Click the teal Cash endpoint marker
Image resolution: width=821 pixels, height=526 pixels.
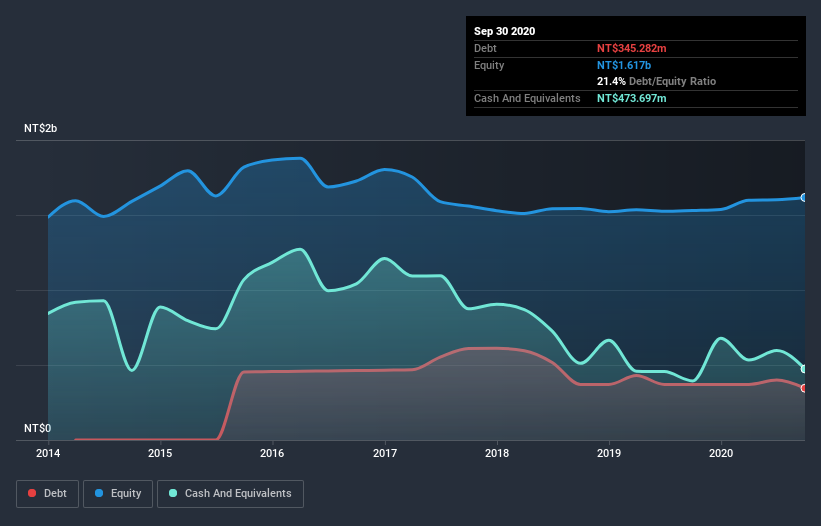pos(804,369)
